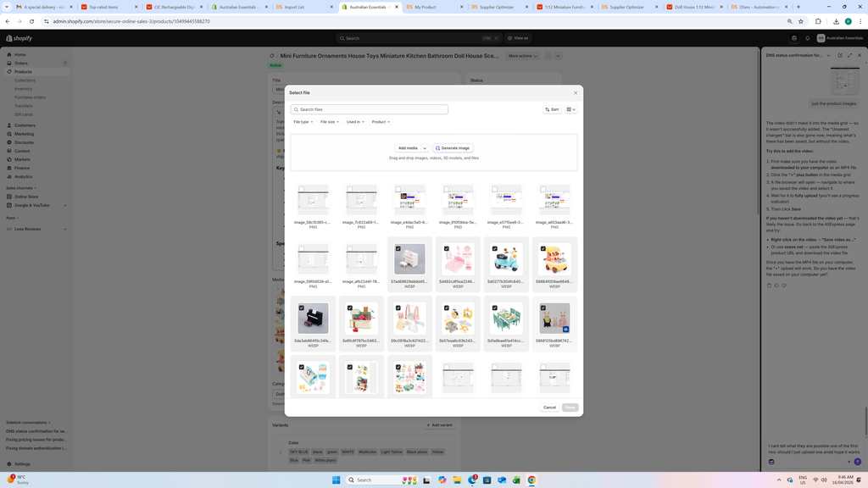The image size is (868, 488).
Task: Open Analytics in the sidebar
Action: [x=23, y=176]
